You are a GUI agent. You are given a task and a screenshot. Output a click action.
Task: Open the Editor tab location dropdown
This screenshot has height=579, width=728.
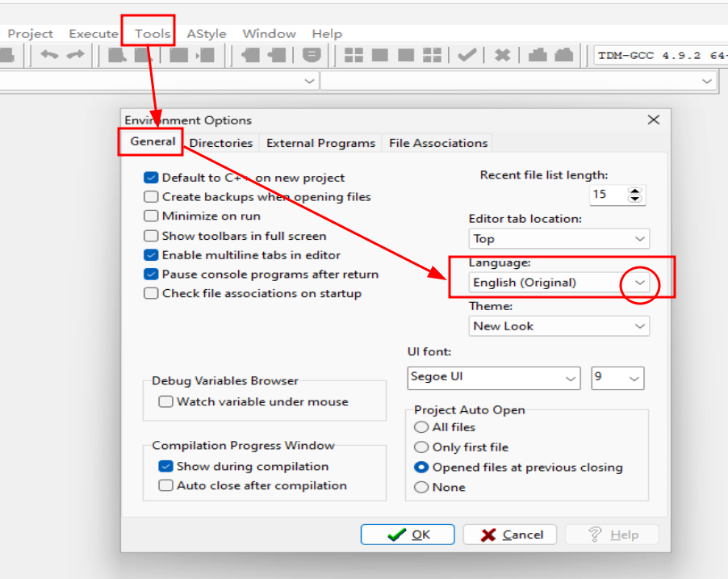(639, 239)
